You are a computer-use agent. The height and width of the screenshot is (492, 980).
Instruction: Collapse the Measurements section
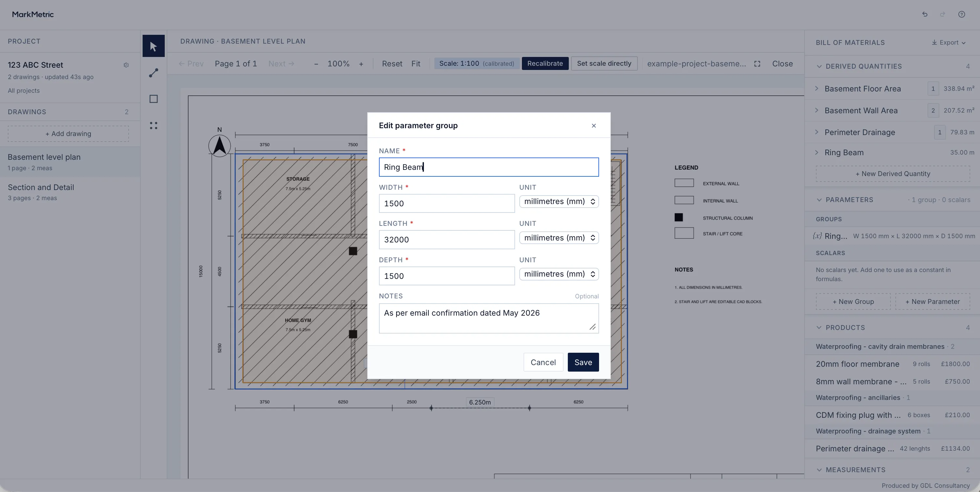(x=819, y=470)
